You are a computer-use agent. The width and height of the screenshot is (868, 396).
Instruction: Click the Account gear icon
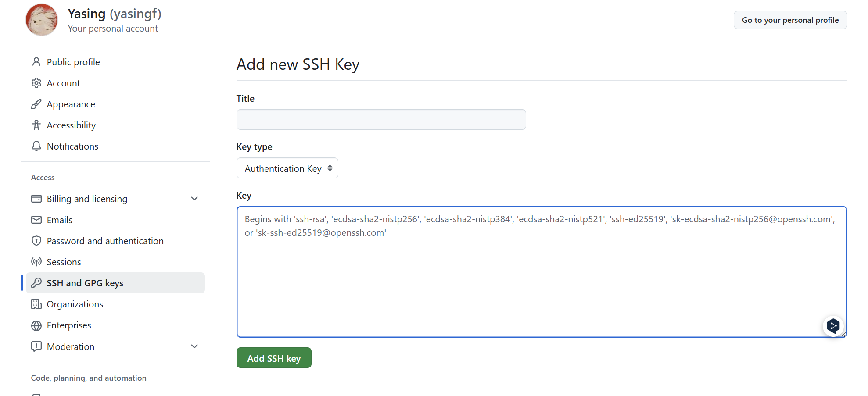(x=36, y=83)
